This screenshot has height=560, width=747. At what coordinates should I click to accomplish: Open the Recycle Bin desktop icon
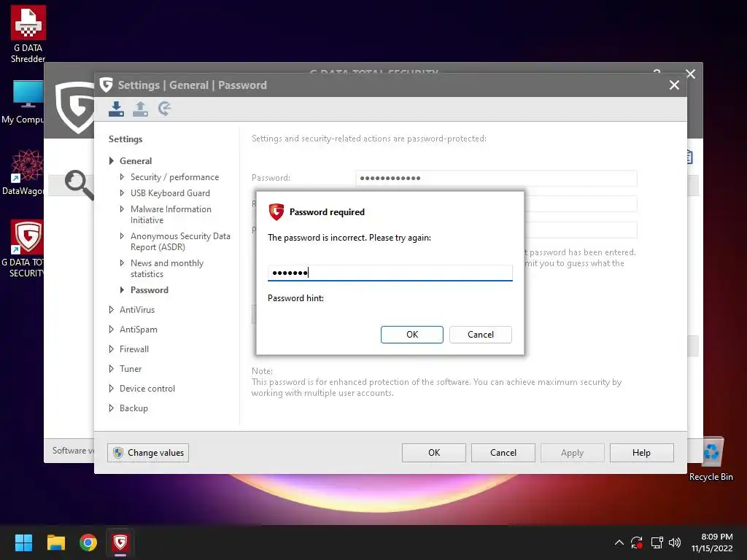(x=711, y=459)
